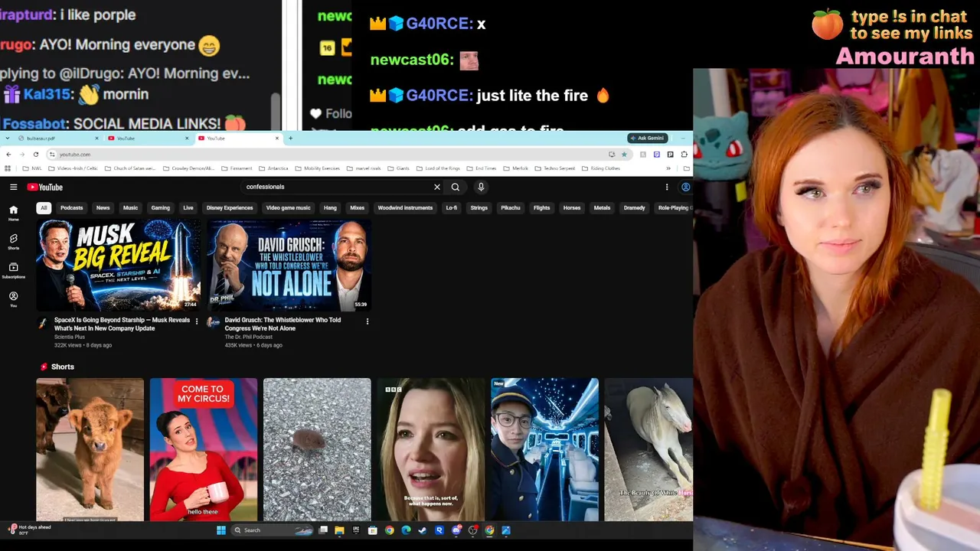Select the All filter chip

[44, 208]
